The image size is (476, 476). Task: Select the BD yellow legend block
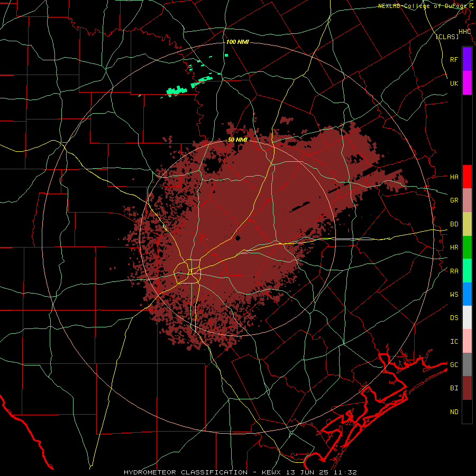click(x=467, y=224)
